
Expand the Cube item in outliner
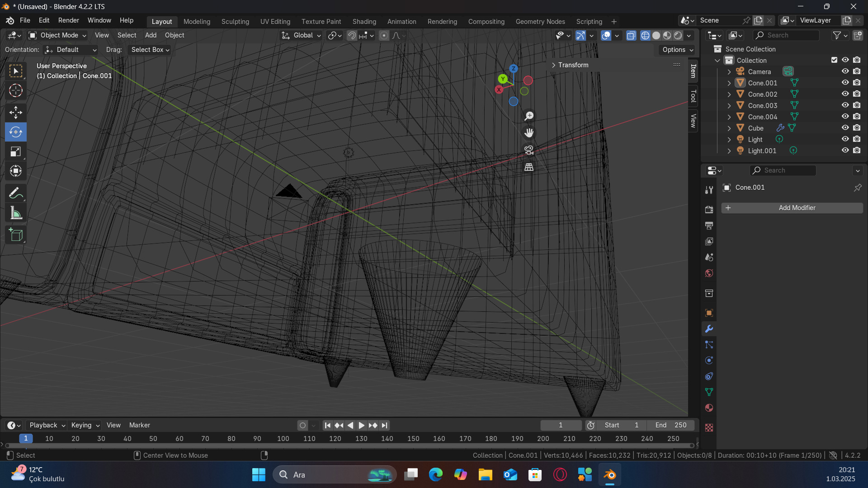[729, 128]
